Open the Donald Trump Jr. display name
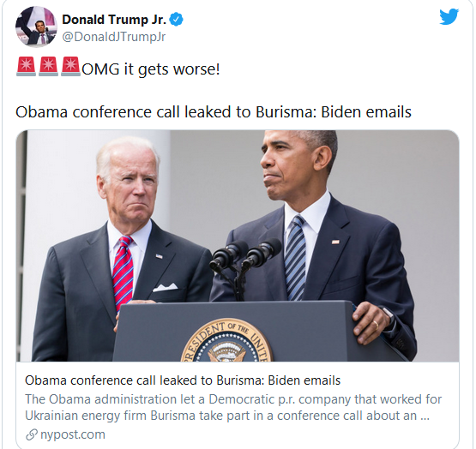The width and height of the screenshot is (476, 449). click(114, 20)
